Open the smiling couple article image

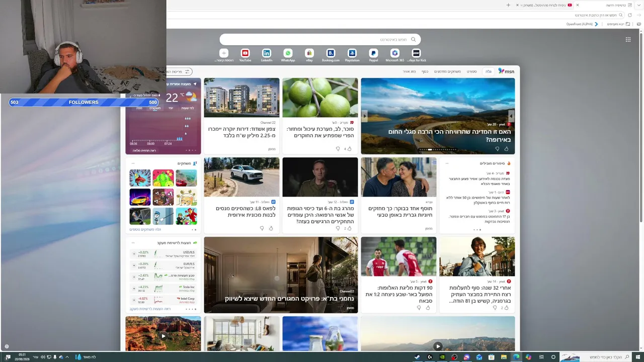(x=398, y=177)
